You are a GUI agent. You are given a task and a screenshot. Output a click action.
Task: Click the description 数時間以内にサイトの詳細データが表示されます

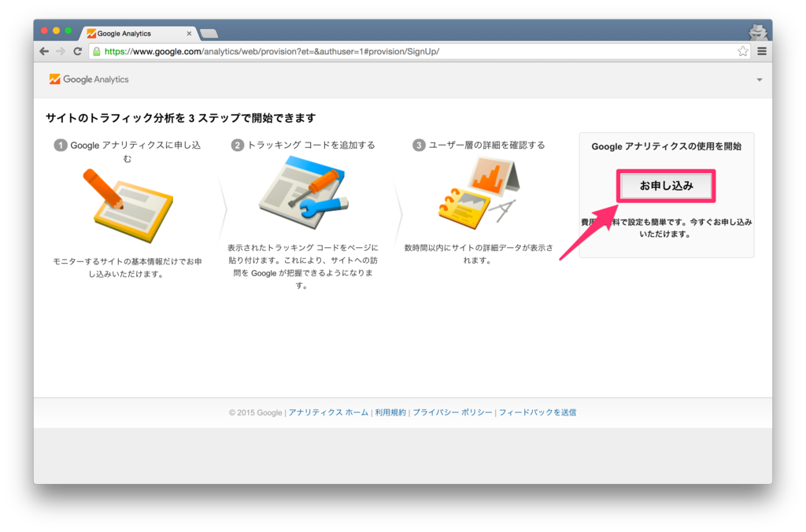(479, 254)
